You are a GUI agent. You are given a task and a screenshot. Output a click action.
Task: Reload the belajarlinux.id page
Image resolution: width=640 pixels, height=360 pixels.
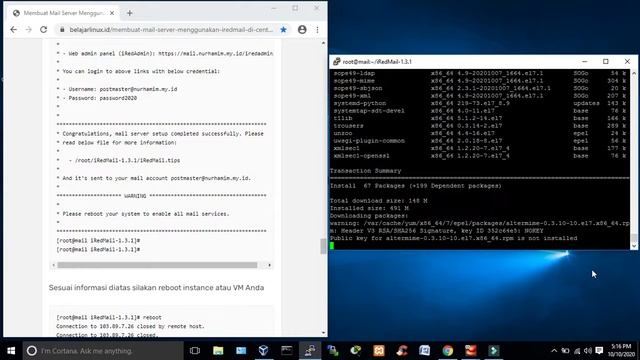pyautogui.click(x=44, y=29)
